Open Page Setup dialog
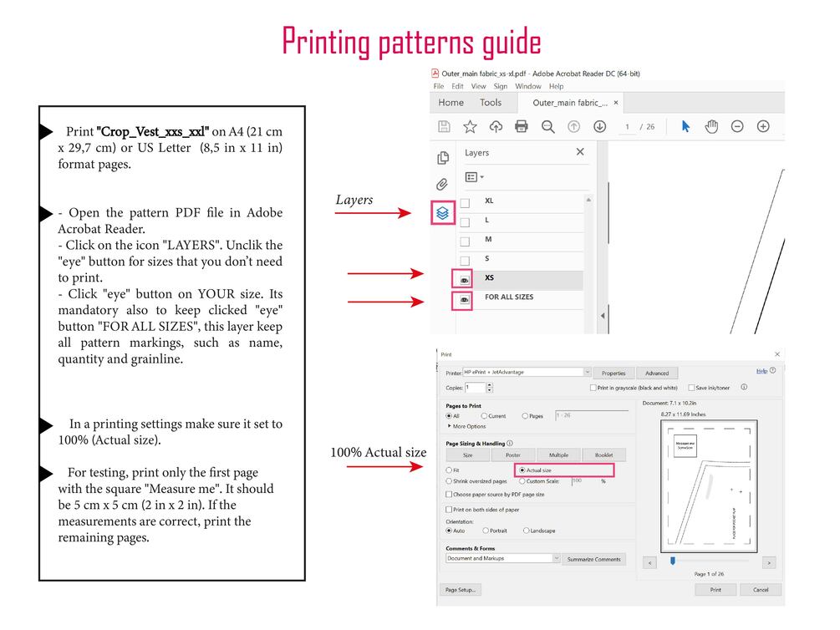 point(461,590)
